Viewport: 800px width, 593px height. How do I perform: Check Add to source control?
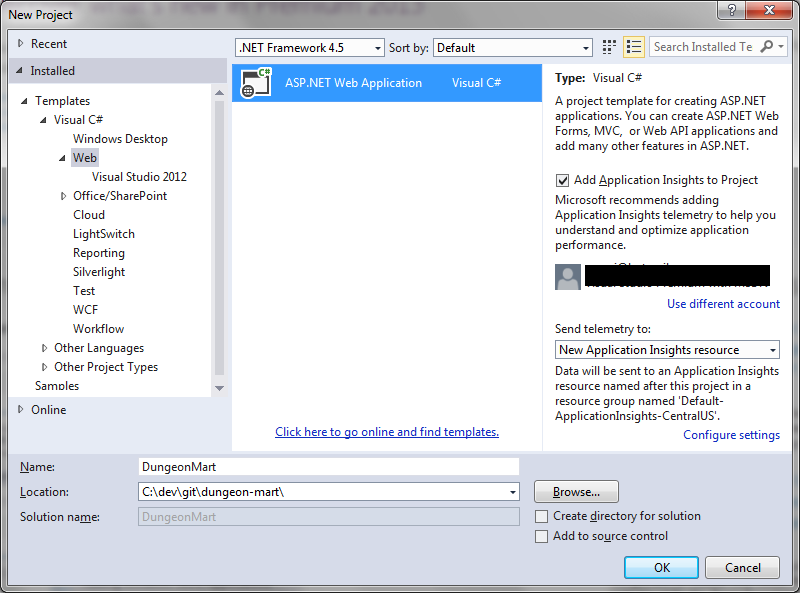541,536
